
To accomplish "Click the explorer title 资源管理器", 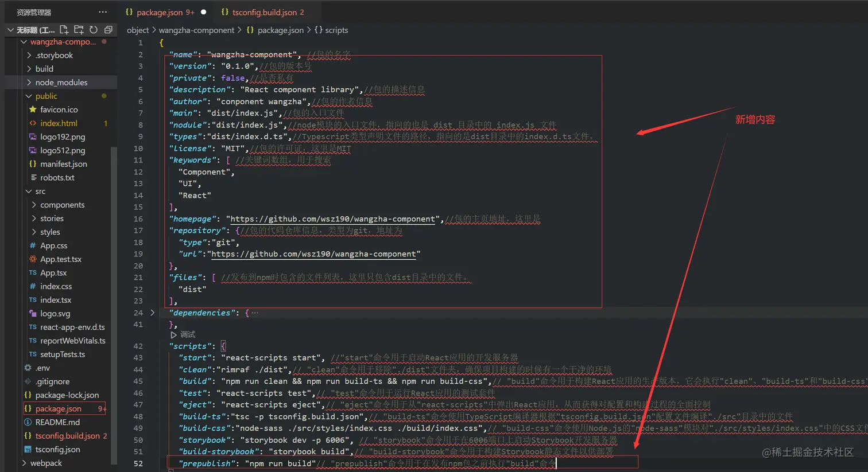I will click(34, 12).
